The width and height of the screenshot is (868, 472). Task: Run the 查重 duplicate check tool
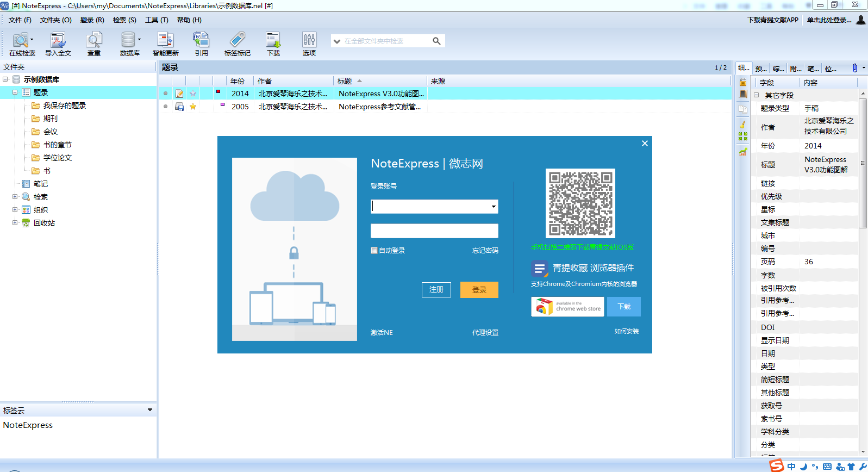point(94,44)
